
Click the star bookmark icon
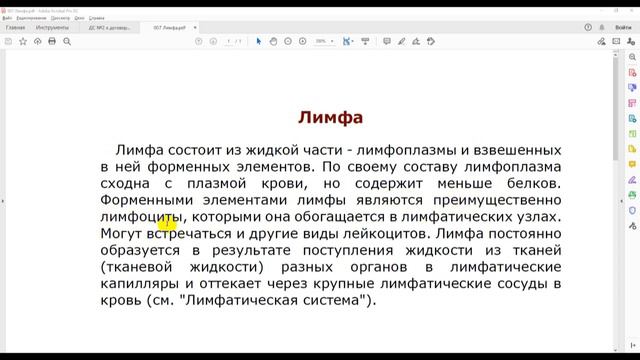[23, 41]
